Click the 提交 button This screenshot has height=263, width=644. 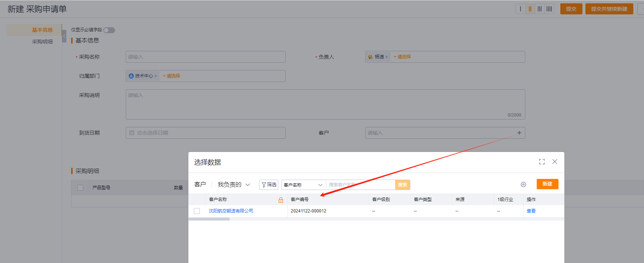point(571,9)
